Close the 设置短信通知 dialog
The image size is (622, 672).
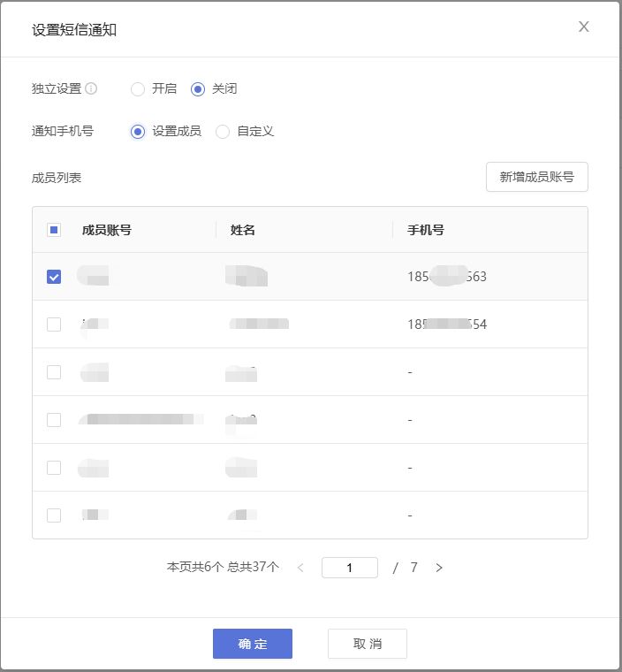click(x=583, y=27)
